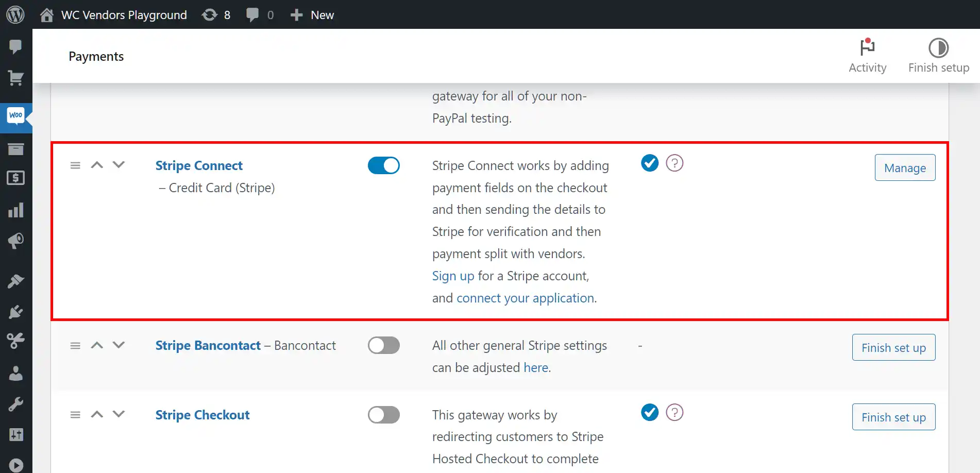Move Stripe Checkout gateway down
The height and width of the screenshot is (473, 980).
pyautogui.click(x=119, y=414)
